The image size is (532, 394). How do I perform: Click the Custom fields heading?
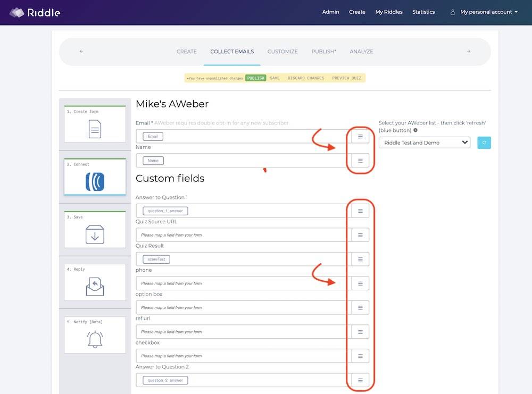170,178
